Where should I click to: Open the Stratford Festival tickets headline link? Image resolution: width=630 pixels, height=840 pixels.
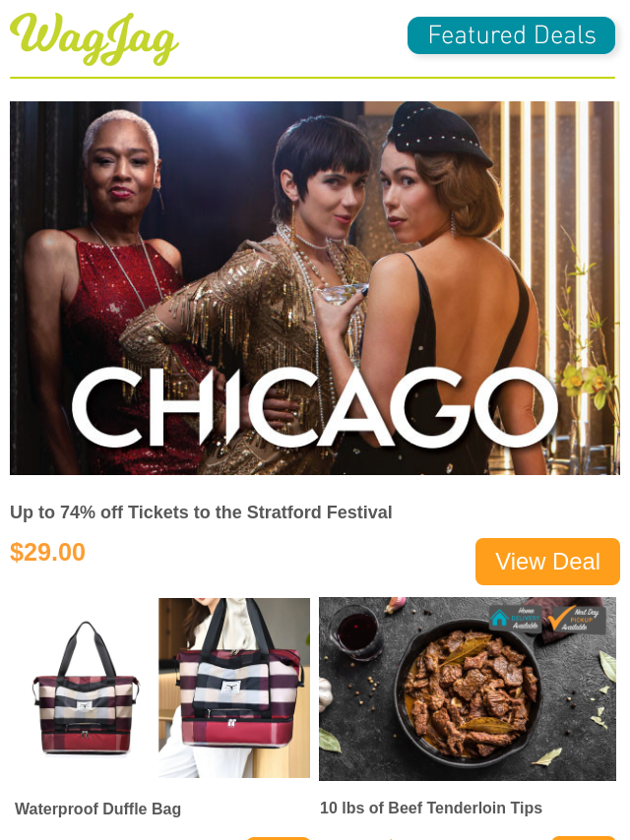coord(201,512)
